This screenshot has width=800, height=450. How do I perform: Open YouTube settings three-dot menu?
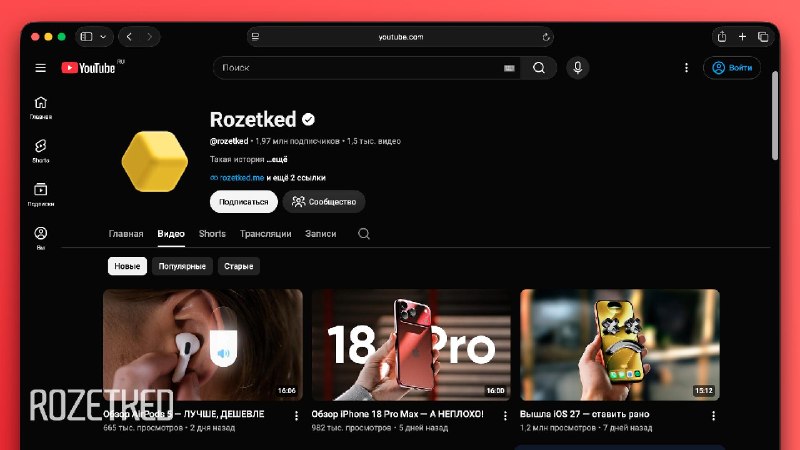coord(686,68)
